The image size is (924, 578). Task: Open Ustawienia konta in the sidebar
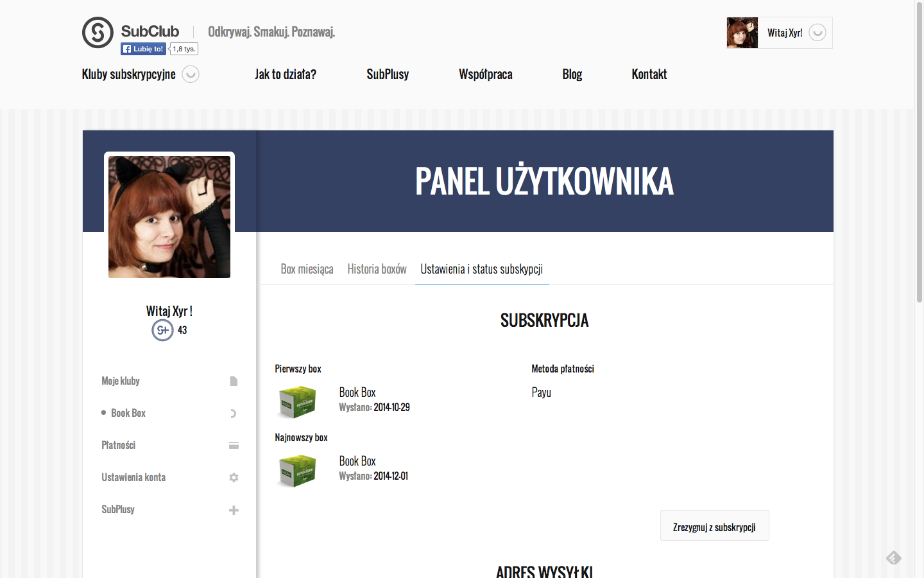(133, 477)
